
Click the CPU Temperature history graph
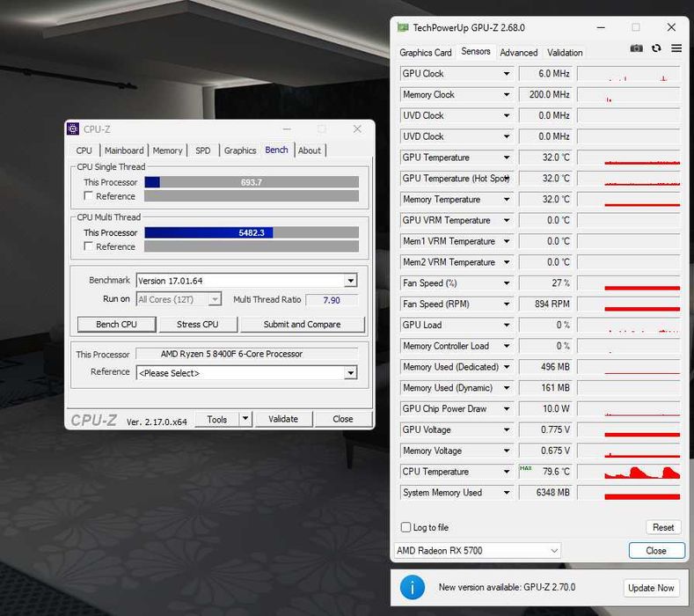[x=629, y=471]
